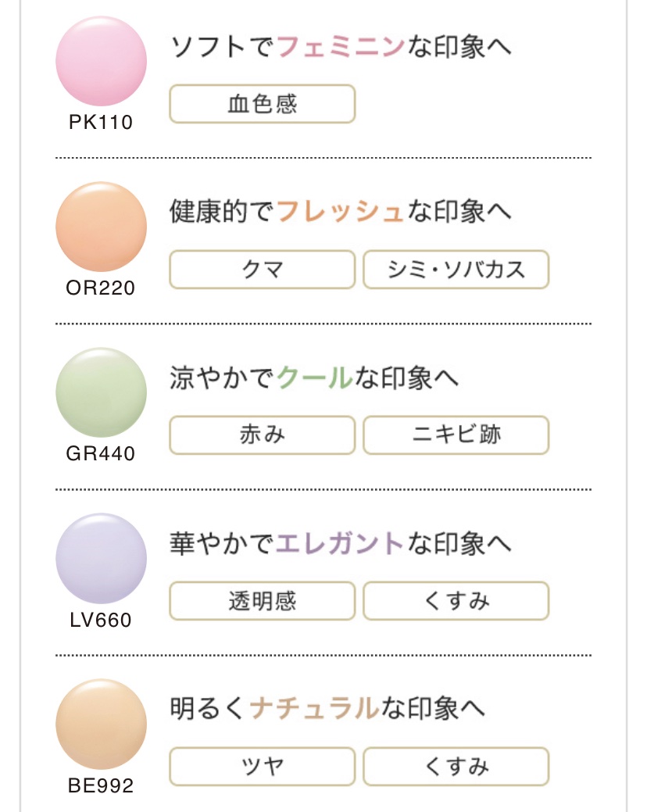Click the 血色感 tag button
The height and width of the screenshot is (812, 647).
click(263, 104)
